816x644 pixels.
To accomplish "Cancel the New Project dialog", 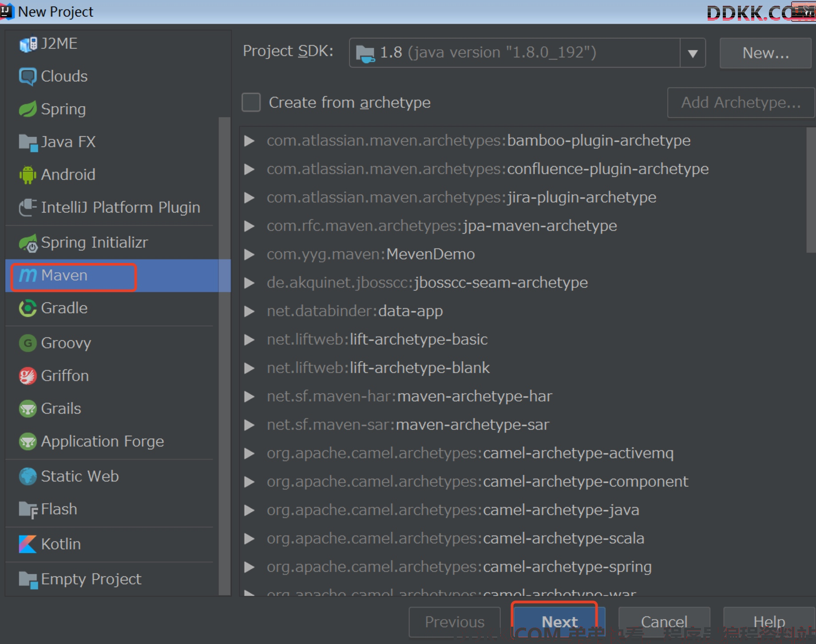I will point(664,622).
